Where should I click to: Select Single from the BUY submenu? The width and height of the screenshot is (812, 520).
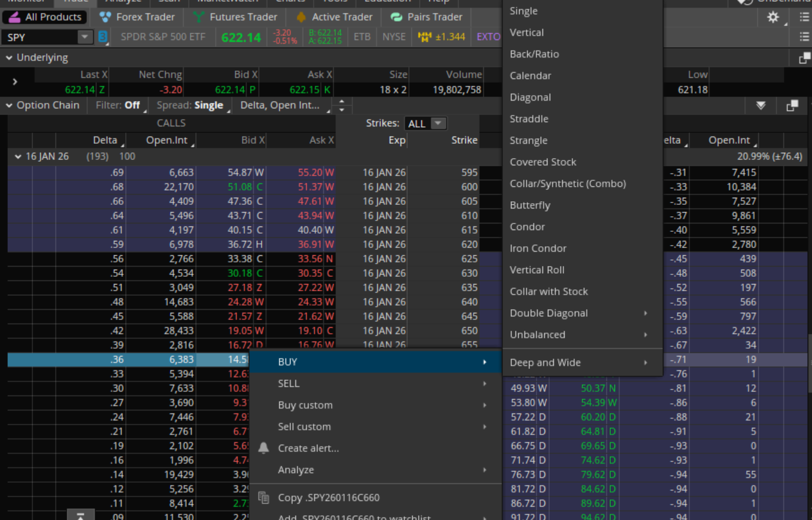tap(582, 11)
